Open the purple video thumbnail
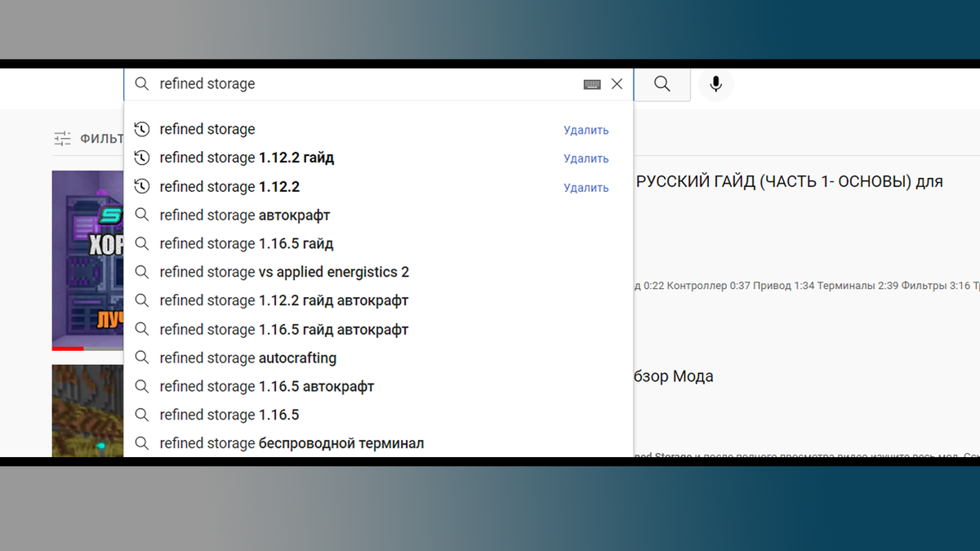 pyautogui.click(x=87, y=260)
